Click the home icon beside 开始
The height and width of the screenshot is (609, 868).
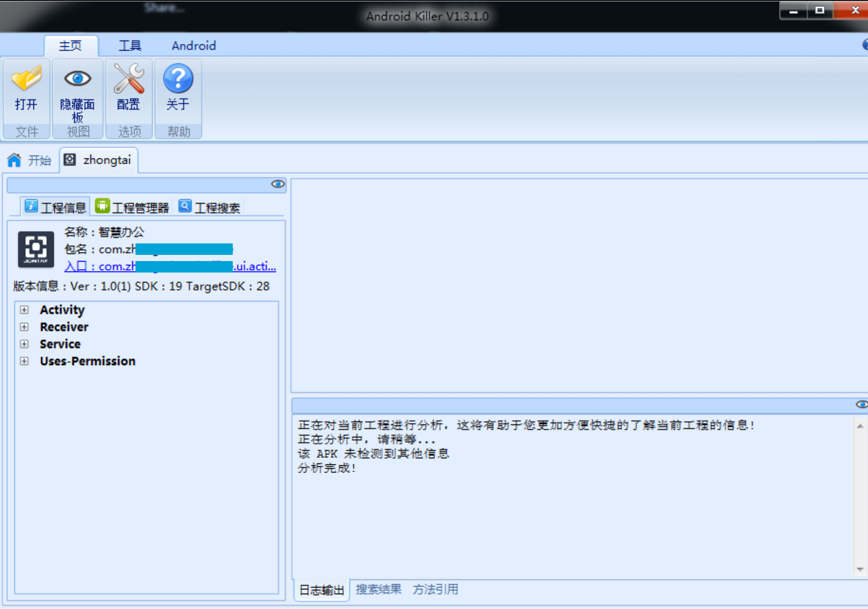point(14,160)
